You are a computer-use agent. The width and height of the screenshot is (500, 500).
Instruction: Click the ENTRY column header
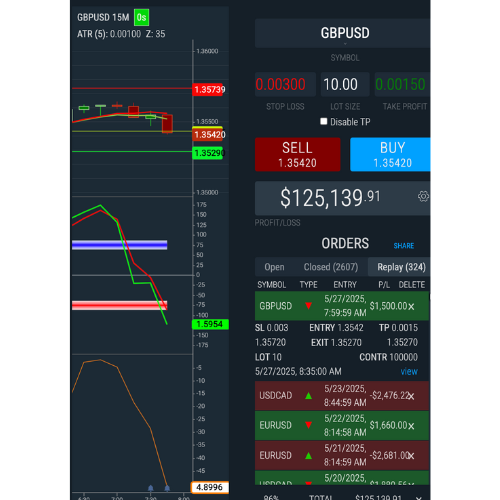pyautogui.click(x=345, y=285)
